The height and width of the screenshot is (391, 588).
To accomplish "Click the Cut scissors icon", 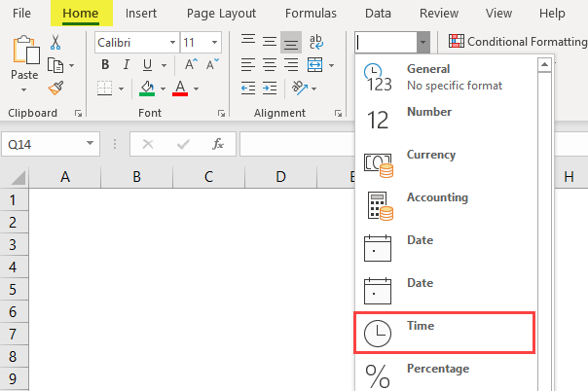I will [x=55, y=42].
